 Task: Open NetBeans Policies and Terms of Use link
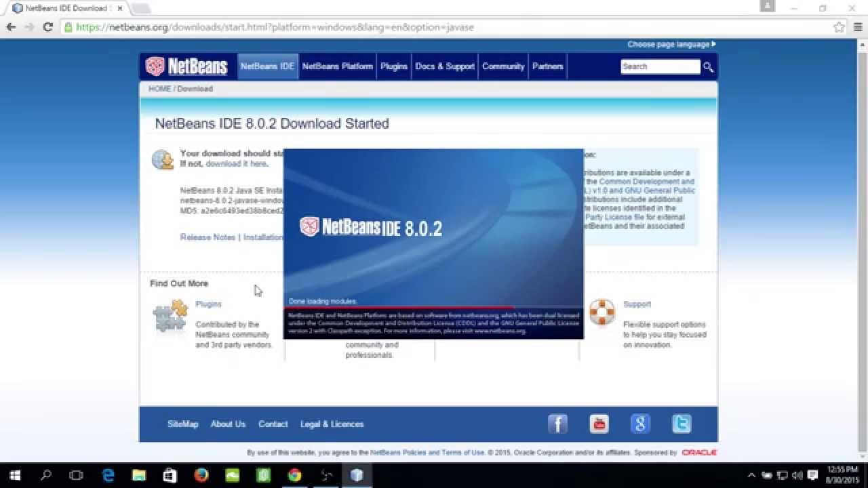(427, 453)
